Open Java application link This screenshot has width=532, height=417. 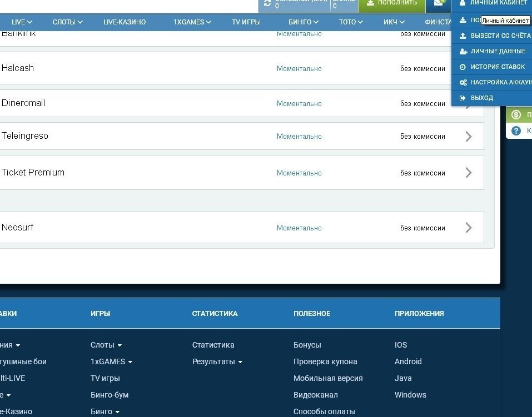pos(403,378)
